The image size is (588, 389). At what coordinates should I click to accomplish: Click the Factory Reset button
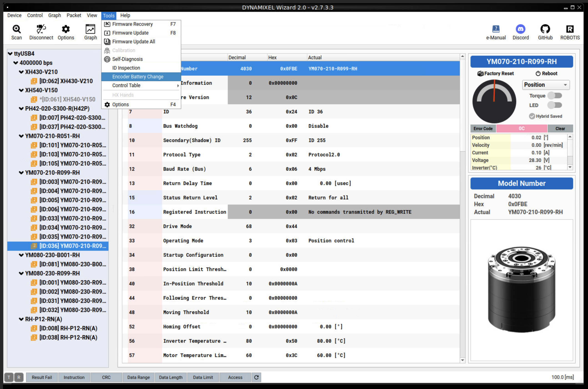(495, 73)
